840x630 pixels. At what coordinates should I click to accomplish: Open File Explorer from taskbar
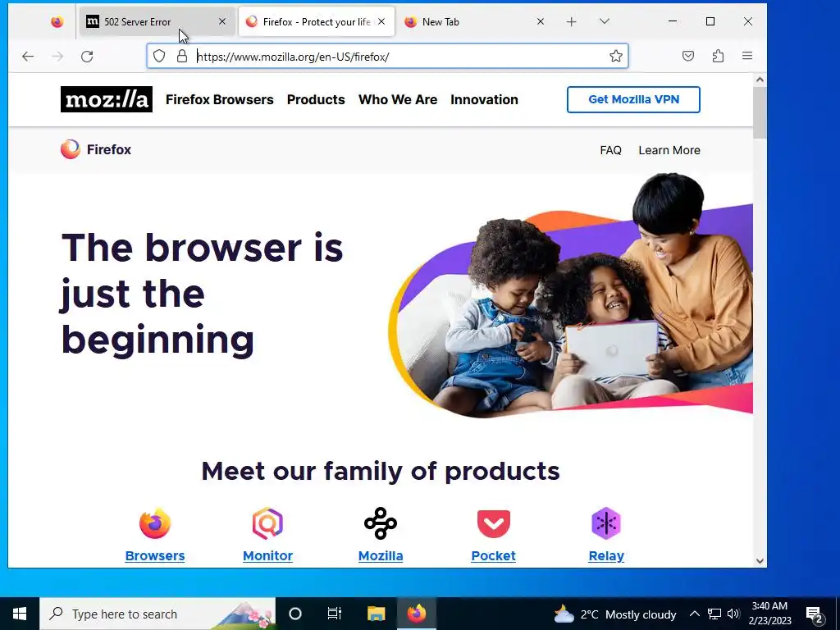(376, 614)
